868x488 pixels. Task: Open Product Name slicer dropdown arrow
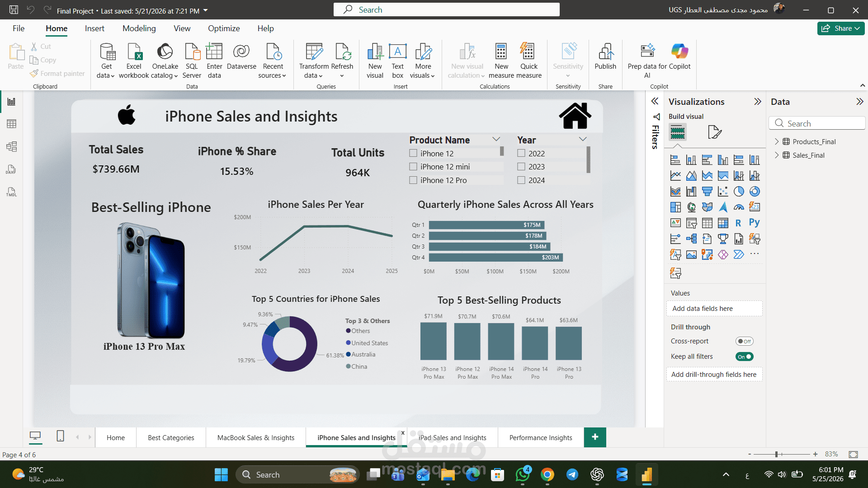[496, 139]
